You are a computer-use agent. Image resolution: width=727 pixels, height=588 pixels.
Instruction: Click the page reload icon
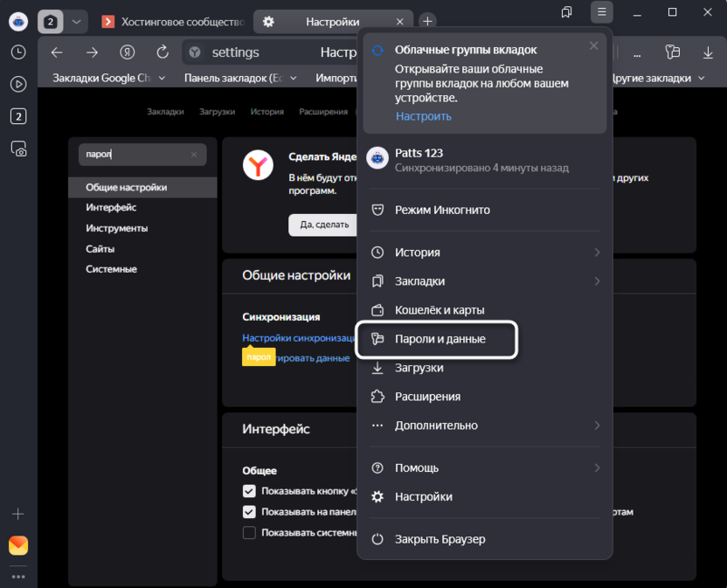point(162,52)
